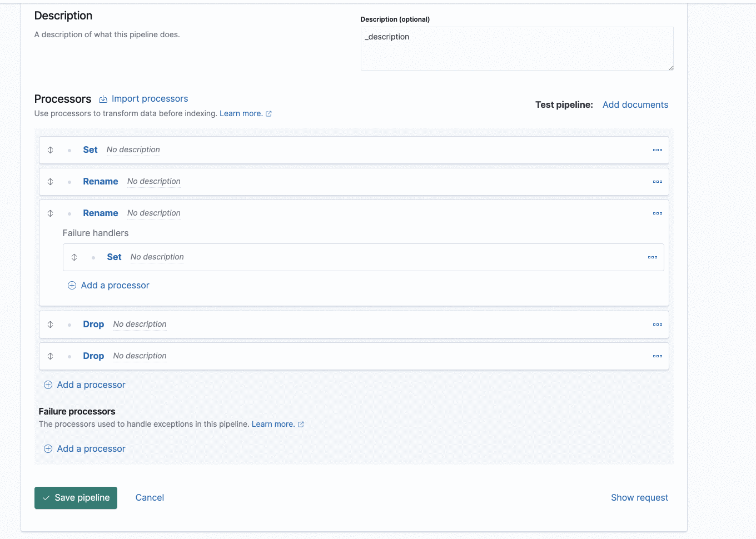756x539 pixels.
Task: Click the Failure handlers label
Action: [x=96, y=233]
